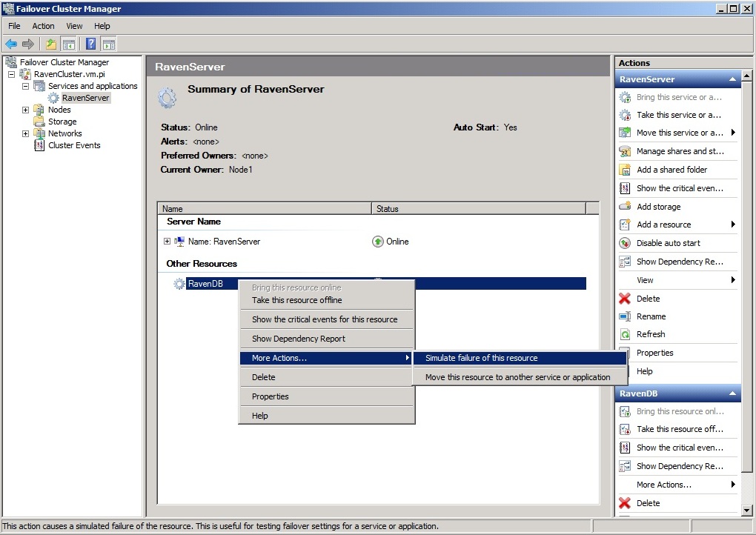Click the Disable auto start icon
This screenshot has width=756, height=535.
625,243
